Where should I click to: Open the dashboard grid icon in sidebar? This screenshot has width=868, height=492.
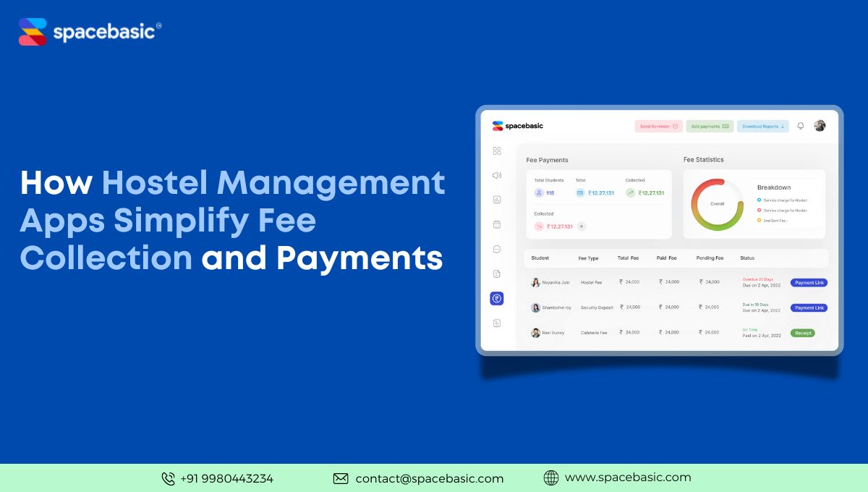click(x=497, y=151)
